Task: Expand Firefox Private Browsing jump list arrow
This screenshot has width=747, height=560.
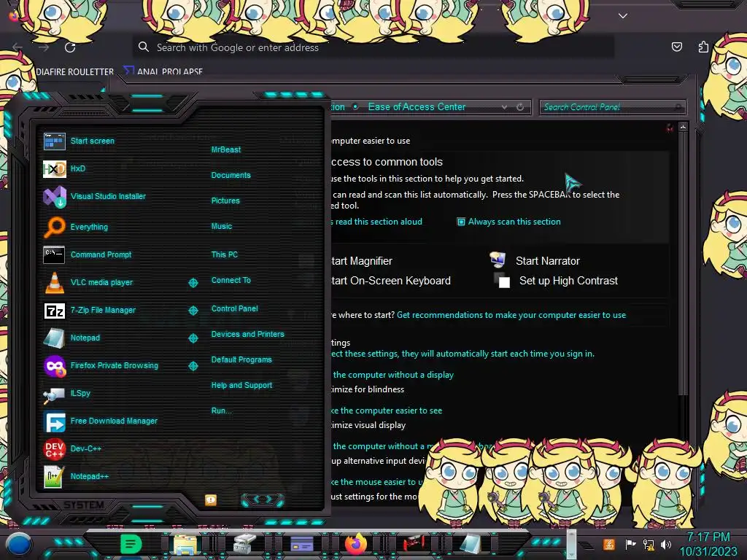Action: pyautogui.click(x=193, y=366)
